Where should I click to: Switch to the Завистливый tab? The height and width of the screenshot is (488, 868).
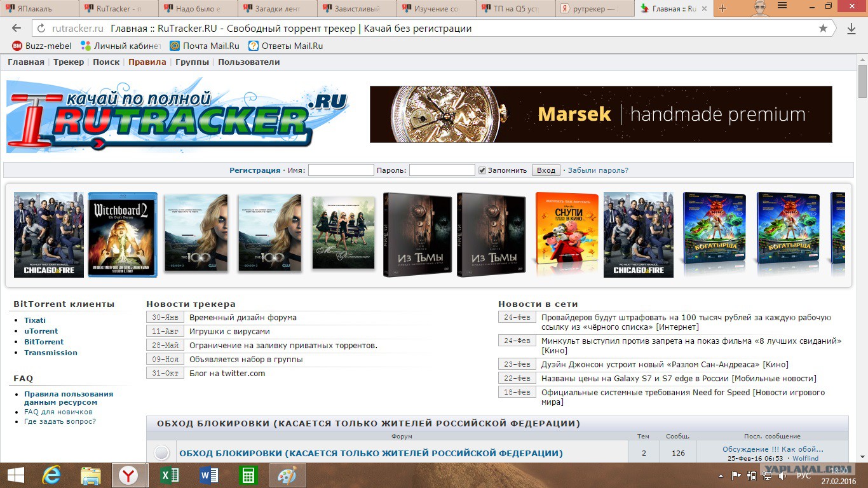357,9
